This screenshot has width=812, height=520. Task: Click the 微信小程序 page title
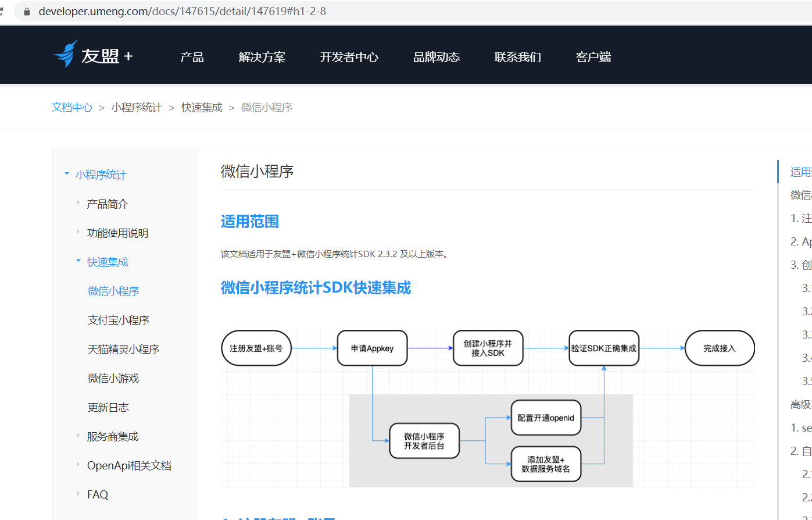pyautogui.click(x=257, y=171)
